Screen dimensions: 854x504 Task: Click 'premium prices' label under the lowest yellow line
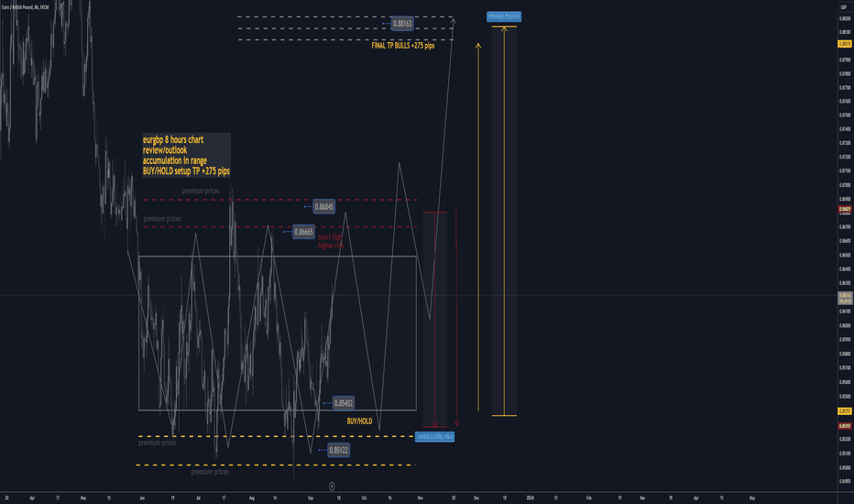(x=210, y=472)
